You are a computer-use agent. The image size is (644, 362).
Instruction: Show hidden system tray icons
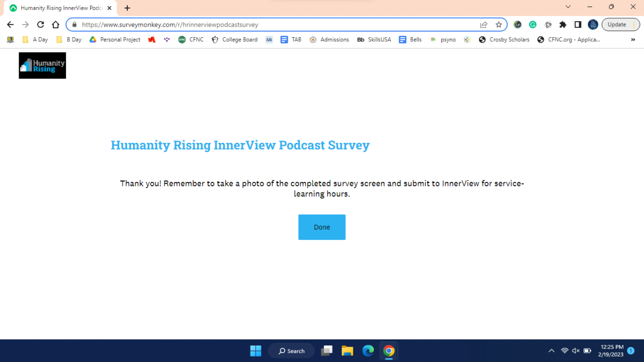click(x=551, y=351)
